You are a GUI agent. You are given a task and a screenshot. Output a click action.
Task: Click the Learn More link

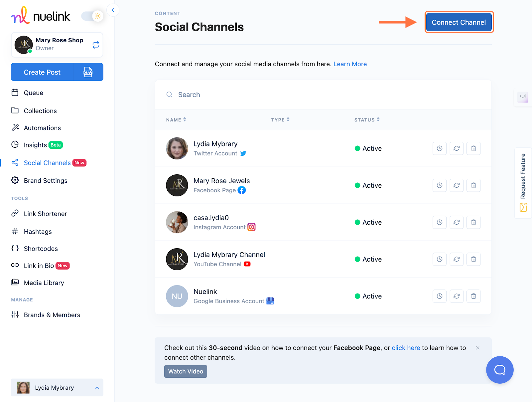point(350,64)
